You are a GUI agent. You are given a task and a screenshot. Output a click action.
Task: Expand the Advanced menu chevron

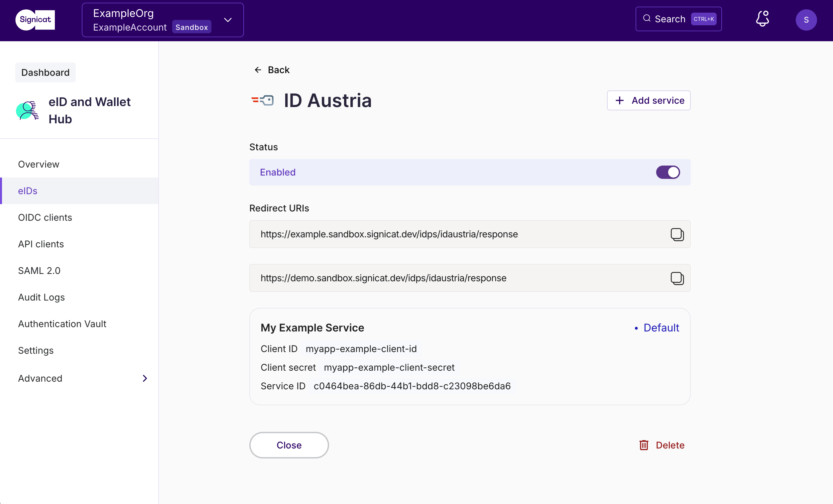pyautogui.click(x=145, y=378)
